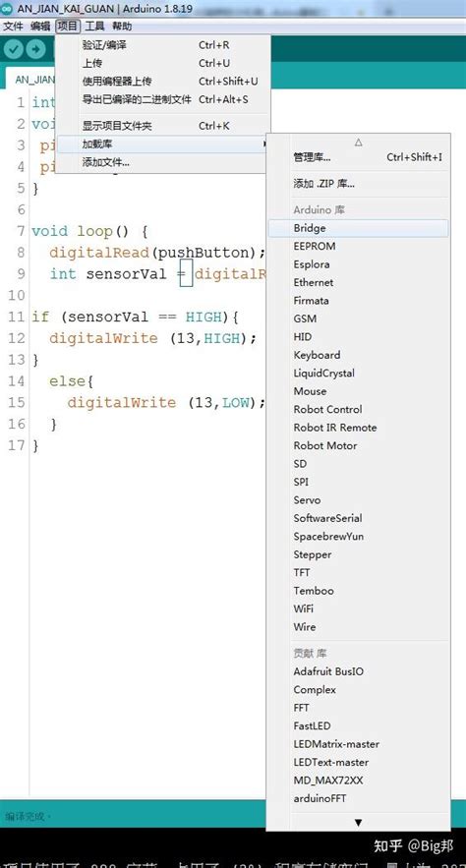Choose 添加文件... menu entry
466x868 pixels.
pos(163,162)
